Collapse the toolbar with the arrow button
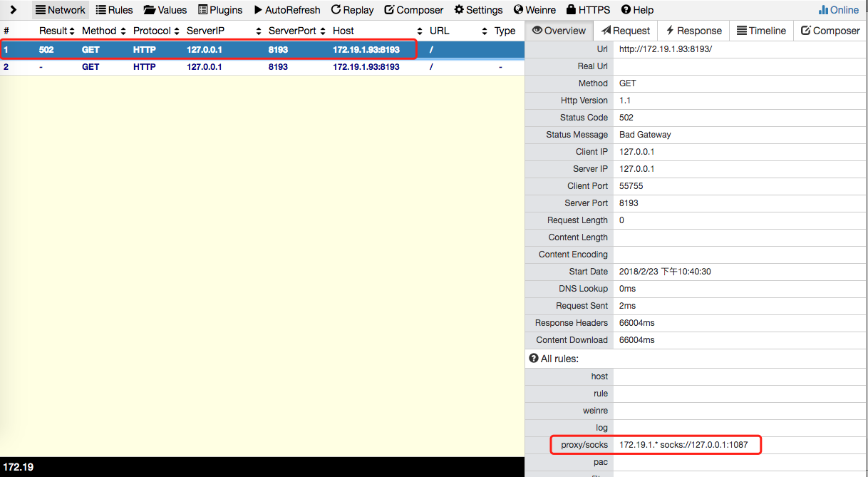This screenshot has height=477, width=868. (x=14, y=9)
